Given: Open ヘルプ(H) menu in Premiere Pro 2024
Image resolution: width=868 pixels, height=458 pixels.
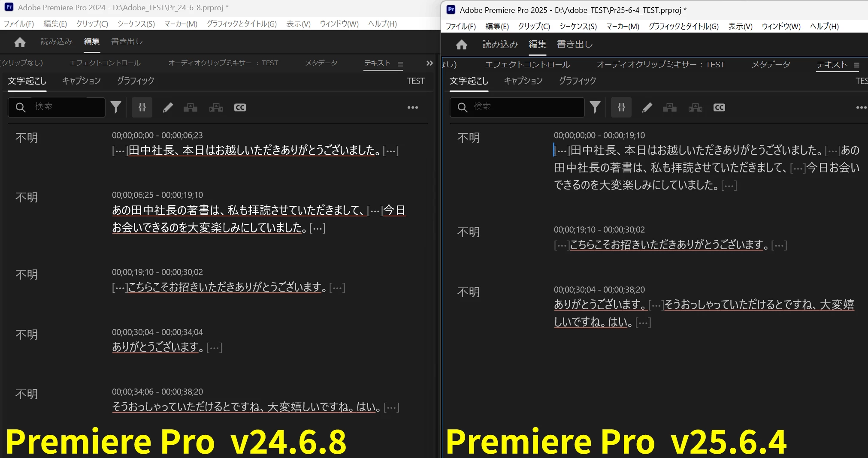Looking at the screenshot, I should tap(383, 24).
